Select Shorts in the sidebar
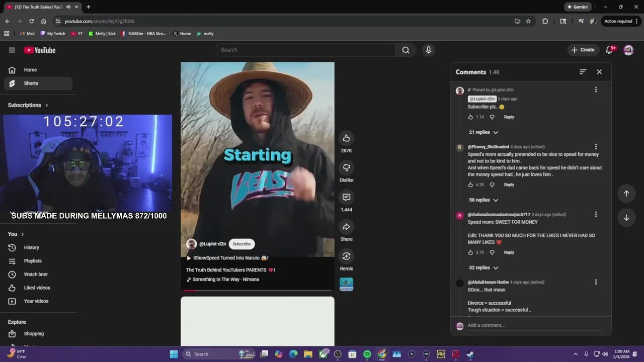Viewport: 644px width, 362px height. (x=38, y=83)
